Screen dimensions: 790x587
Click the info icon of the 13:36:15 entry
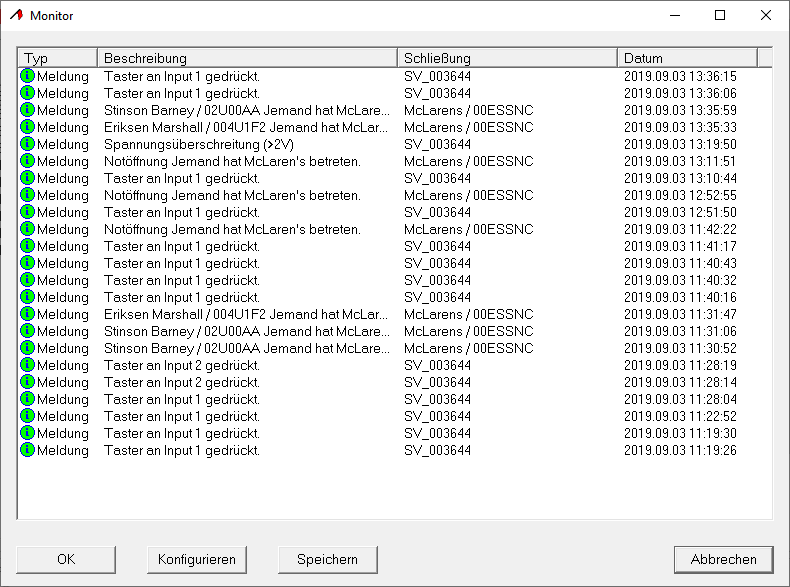click(27, 76)
